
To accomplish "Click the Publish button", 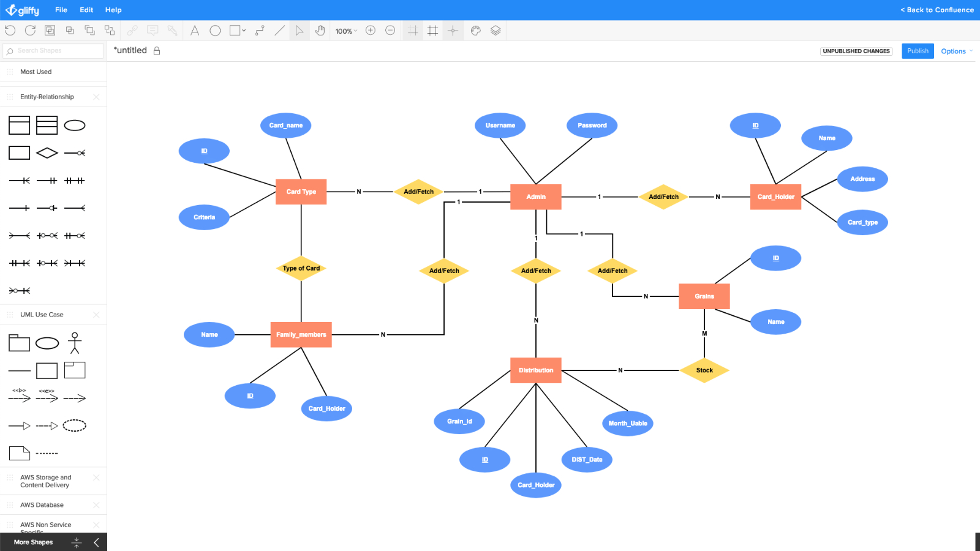I will coord(918,51).
